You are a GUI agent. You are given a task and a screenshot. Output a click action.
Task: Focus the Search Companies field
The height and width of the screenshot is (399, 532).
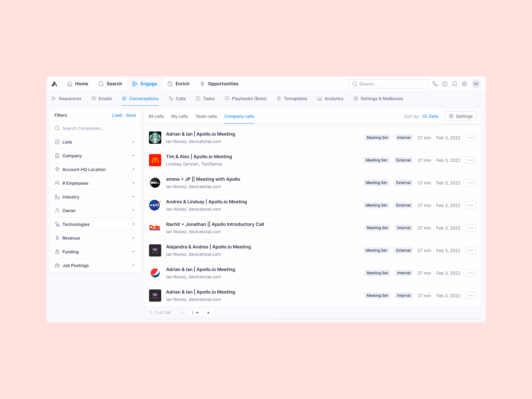(95, 128)
